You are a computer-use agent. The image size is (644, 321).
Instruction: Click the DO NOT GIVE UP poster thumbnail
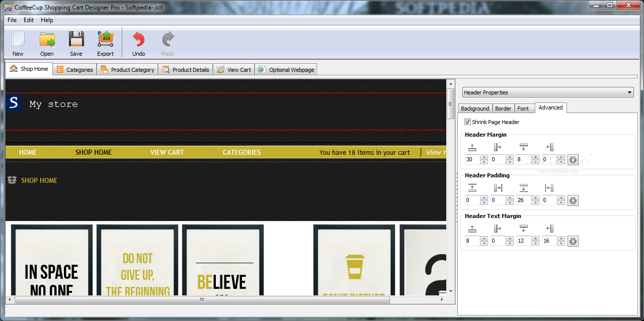point(137,260)
